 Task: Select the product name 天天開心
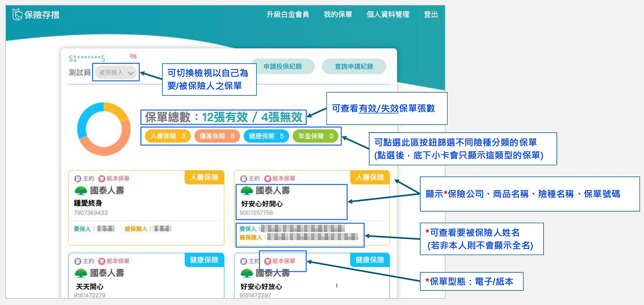[x=90, y=287]
